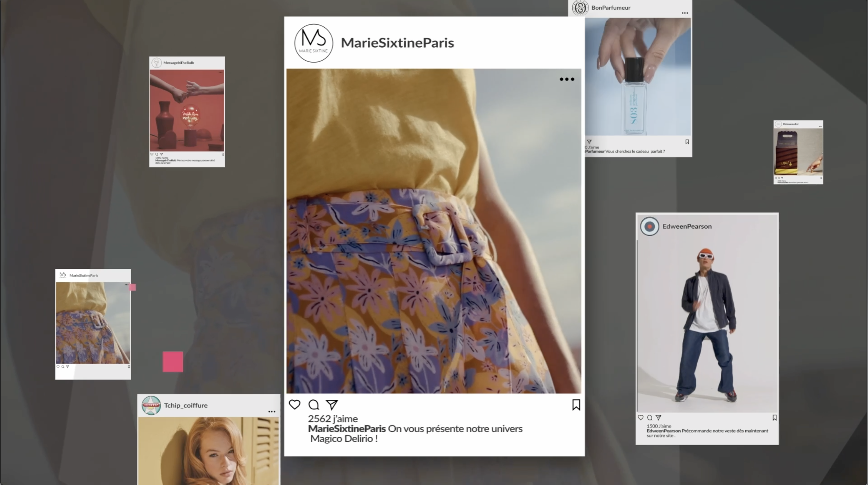Open the MarieSixtine logo avatar in the large post

313,43
